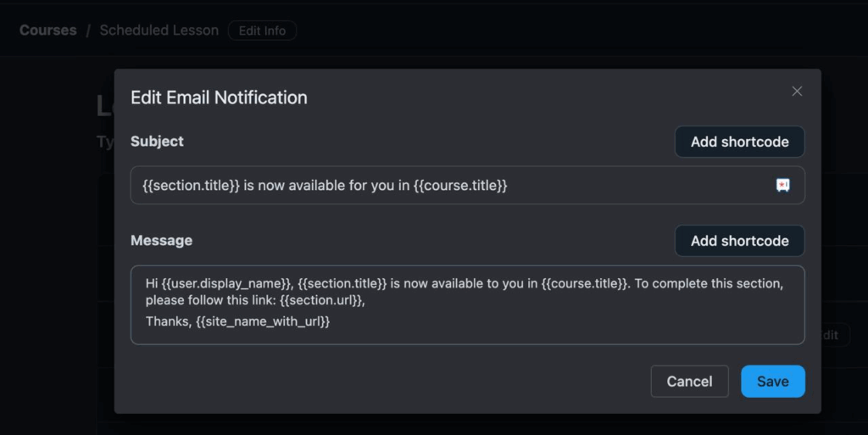Save the email notification
Image resolution: width=868 pixels, height=435 pixels.
pos(772,382)
